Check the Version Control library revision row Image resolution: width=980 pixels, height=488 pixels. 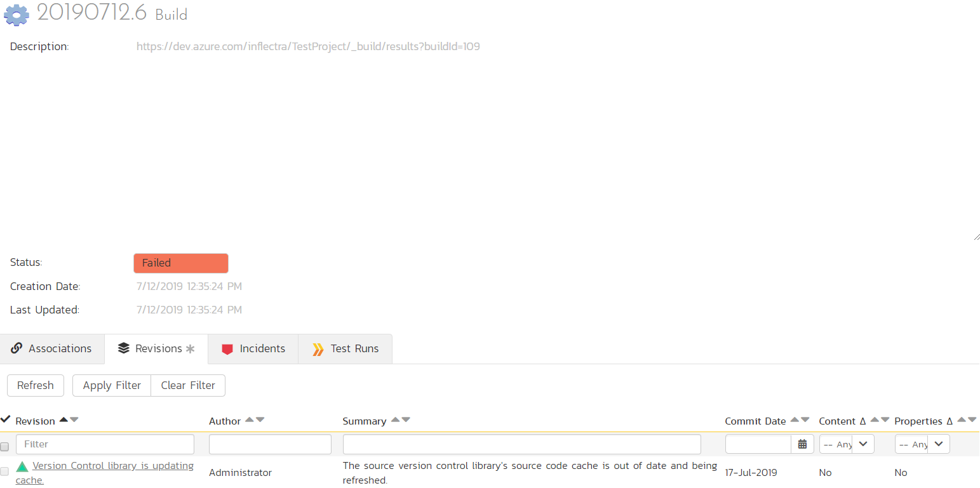click(5, 472)
